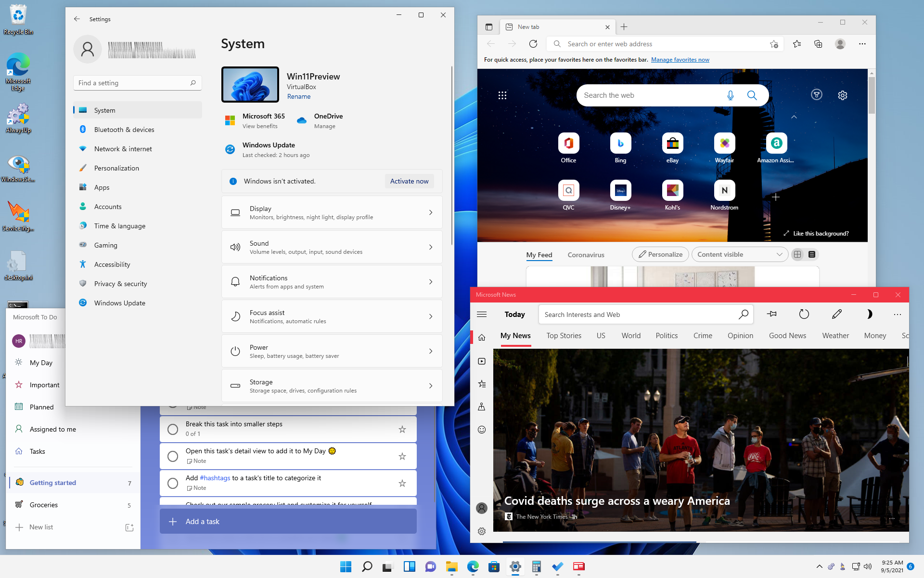Click the voice search microphone icon
924x578 pixels.
coord(731,95)
